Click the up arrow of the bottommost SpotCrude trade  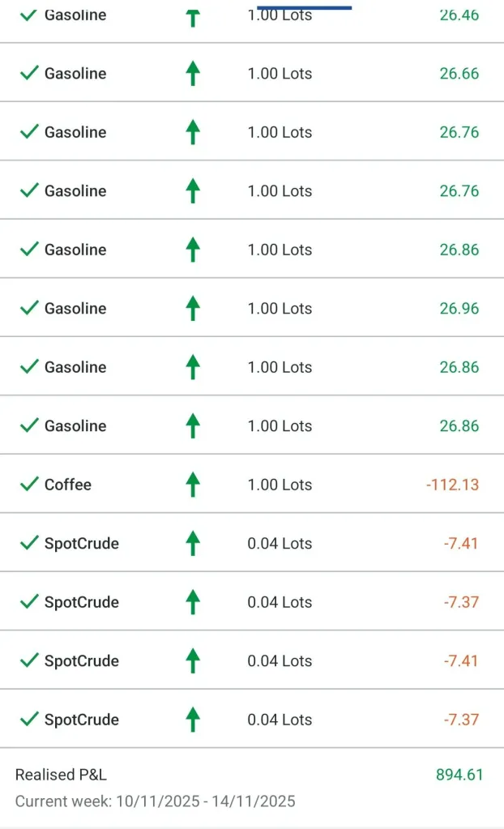coord(192,720)
